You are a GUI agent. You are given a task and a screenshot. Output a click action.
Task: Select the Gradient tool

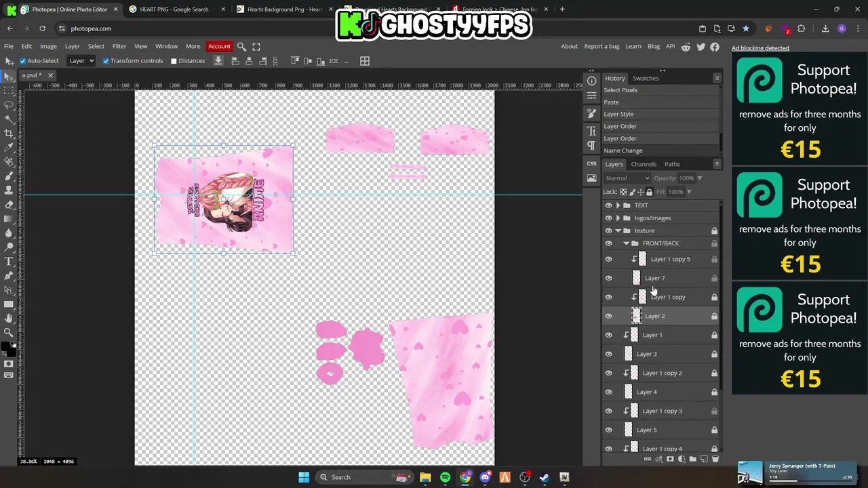pos(9,219)
